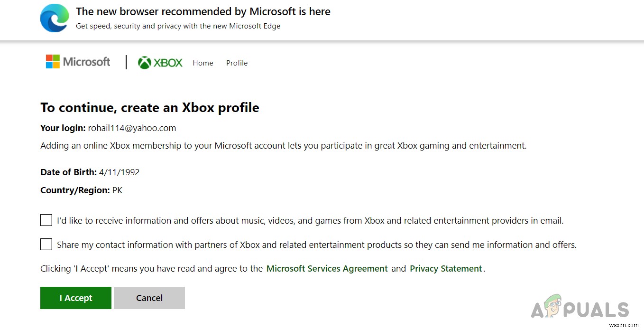The width and height of the screenshot is (644, 330).
Task: Click the green Xbox sphere logo
Action: tap(144, 63)
